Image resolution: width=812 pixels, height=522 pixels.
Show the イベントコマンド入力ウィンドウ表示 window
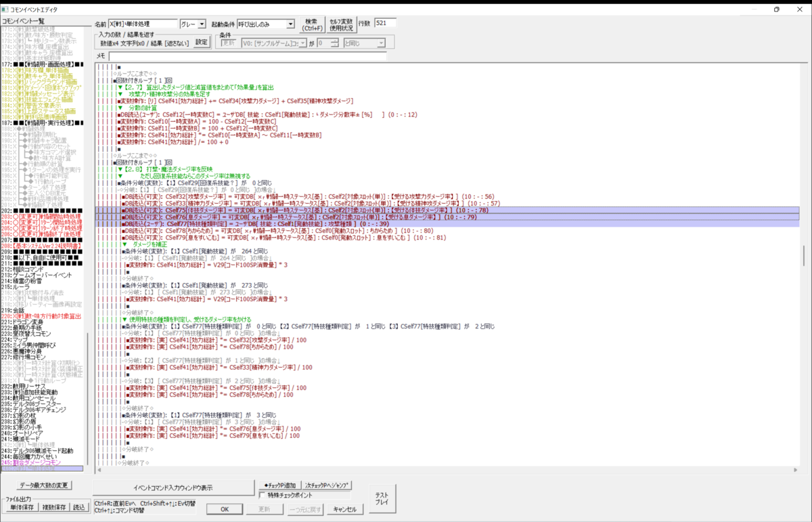coord(173,487)
